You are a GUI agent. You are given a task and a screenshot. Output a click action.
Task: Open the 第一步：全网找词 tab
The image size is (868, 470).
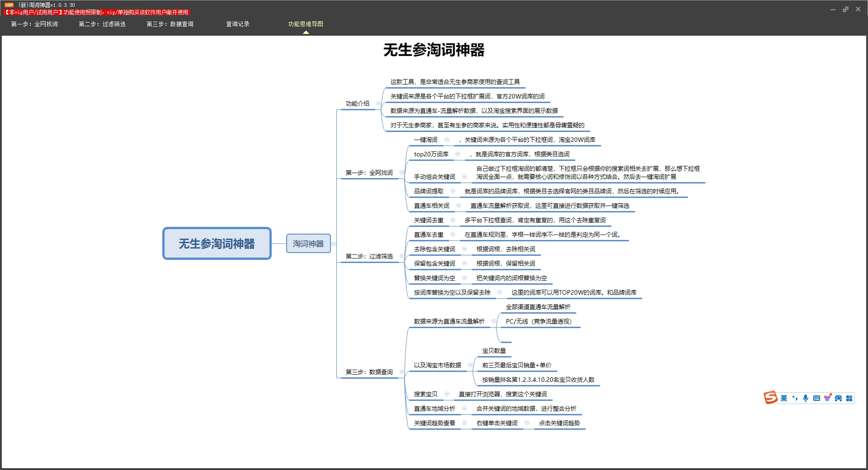pos(34,24)
